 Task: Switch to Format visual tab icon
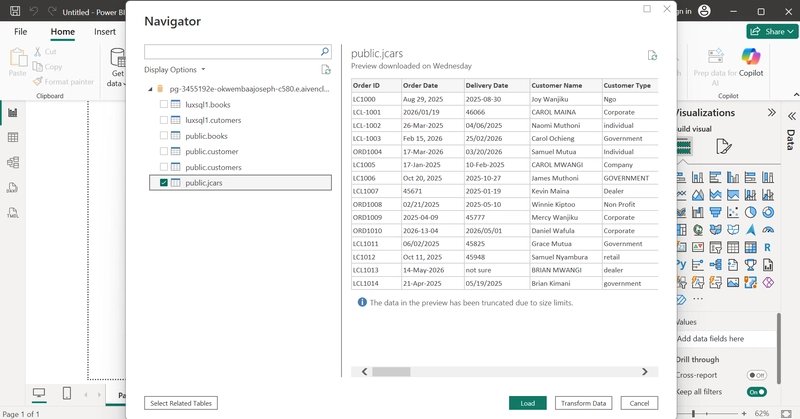tap(723, 147)
